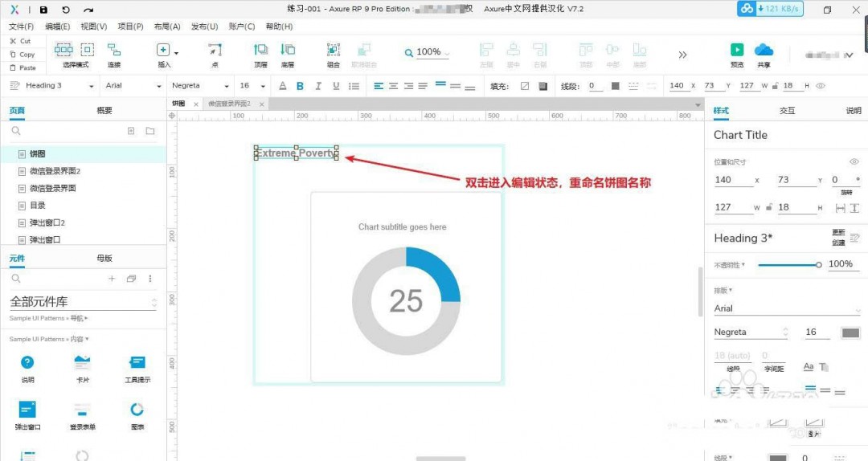Click the Preview (预览) play icon
The width and height of the screenshot is (868, 461).
coord(736,50)
